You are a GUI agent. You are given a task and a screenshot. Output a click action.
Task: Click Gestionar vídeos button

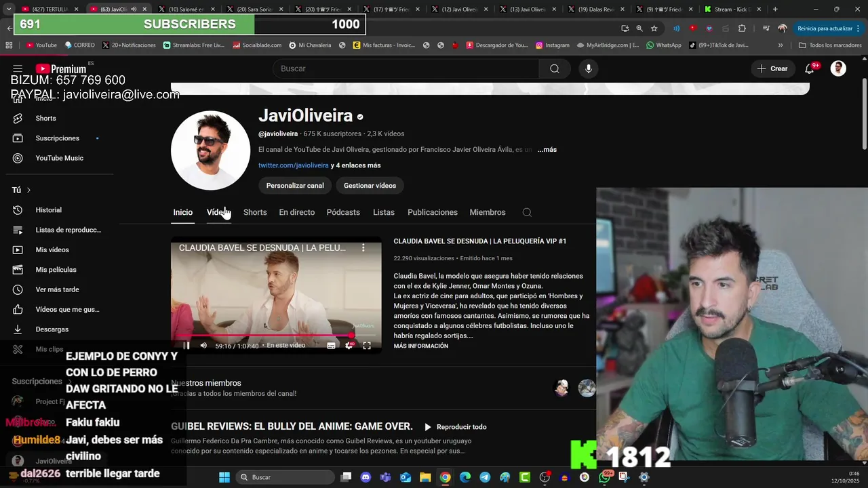tap(370, 186)
